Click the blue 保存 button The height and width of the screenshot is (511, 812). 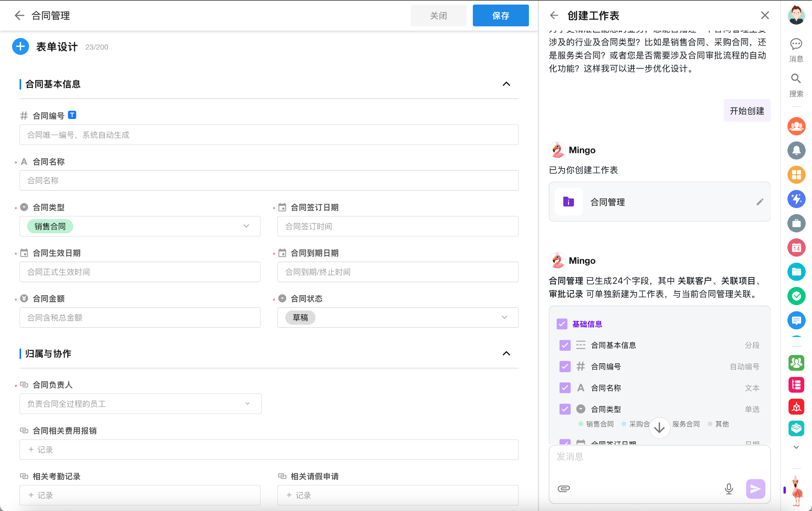[x=500, y=15]
